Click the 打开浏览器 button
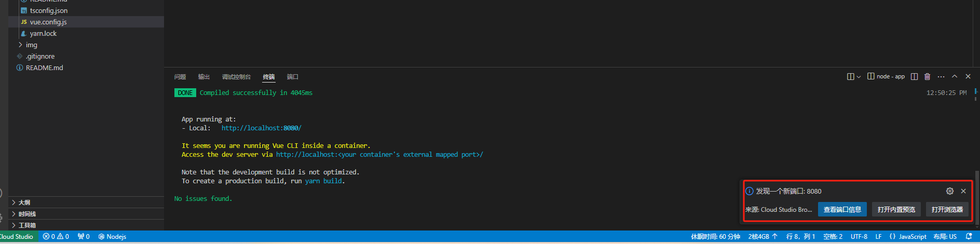980x244 pixels. (x=947, y=209)
